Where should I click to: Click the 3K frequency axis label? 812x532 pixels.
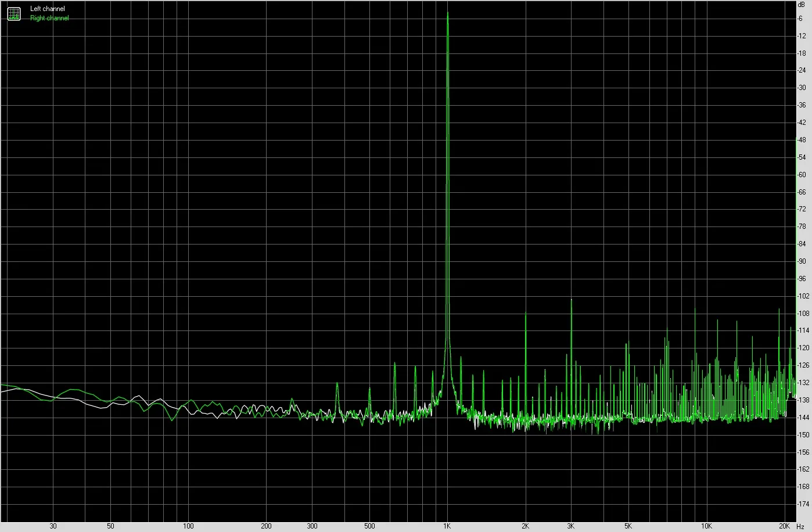pos(570,526)
